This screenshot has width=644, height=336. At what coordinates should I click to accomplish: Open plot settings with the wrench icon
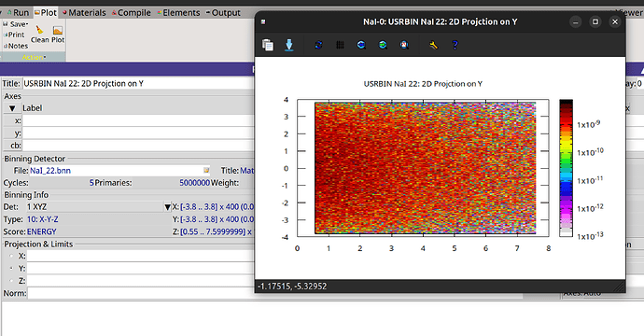click(433, 45)
